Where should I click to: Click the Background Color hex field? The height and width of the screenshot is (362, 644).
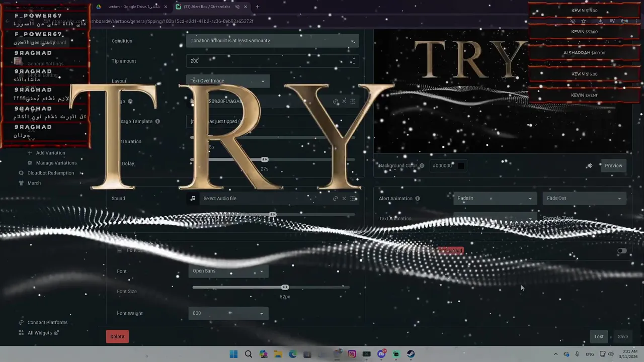tap(448, 166)
